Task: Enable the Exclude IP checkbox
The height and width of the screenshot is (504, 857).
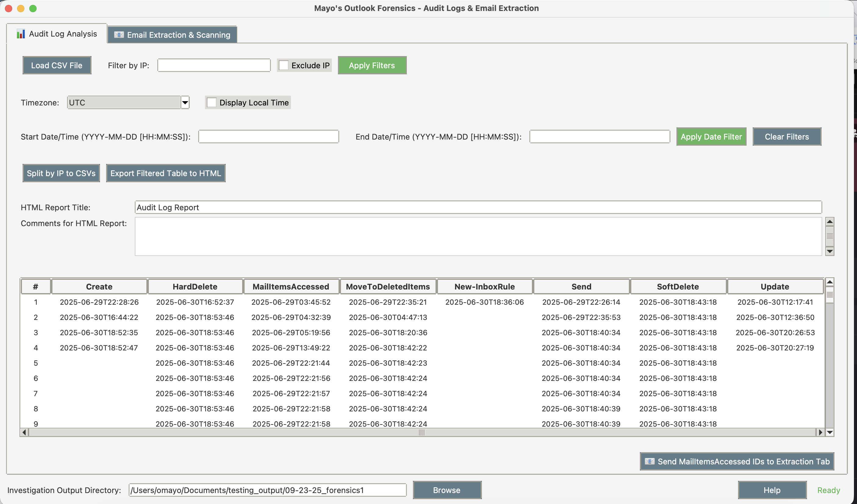Action: 284,65
